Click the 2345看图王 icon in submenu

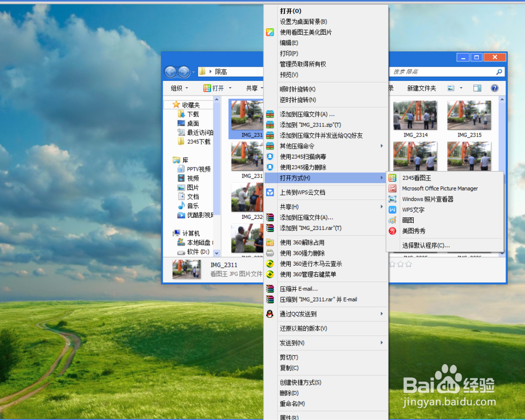pyautogui.click(x=392, y=178)
